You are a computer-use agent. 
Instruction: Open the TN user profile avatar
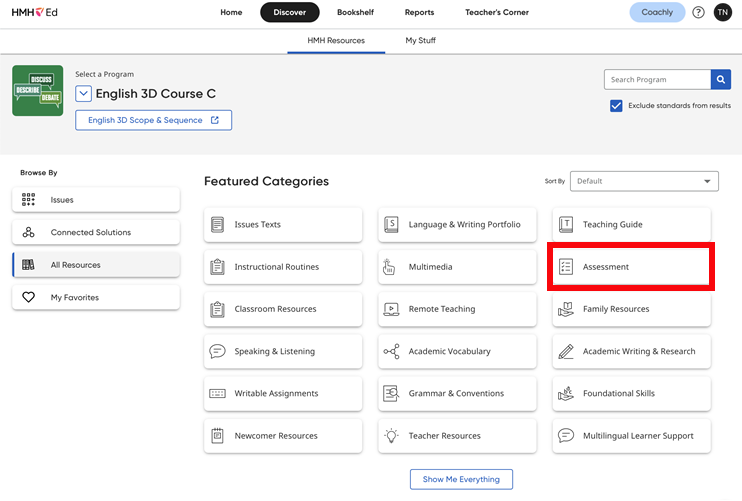723,12
